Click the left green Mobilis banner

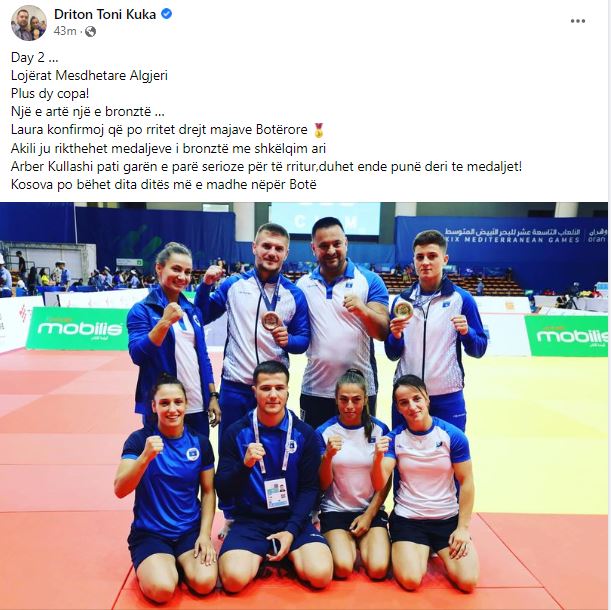click(78, 329)
